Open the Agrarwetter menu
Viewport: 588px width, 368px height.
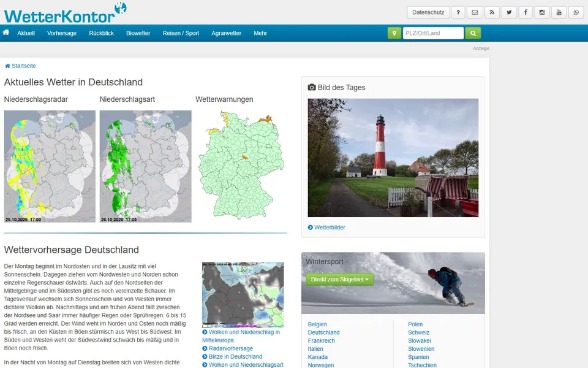226,33
